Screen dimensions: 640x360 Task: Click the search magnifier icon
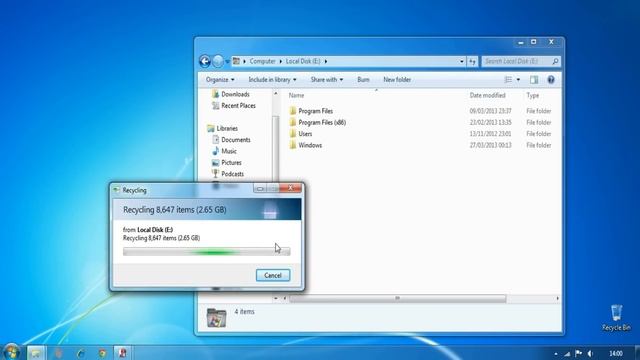[555, 61]
